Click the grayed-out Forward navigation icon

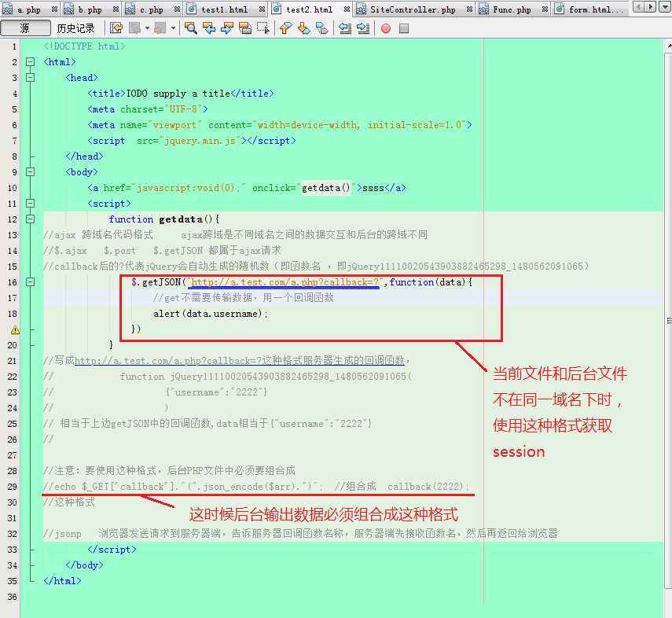[160, 28]
